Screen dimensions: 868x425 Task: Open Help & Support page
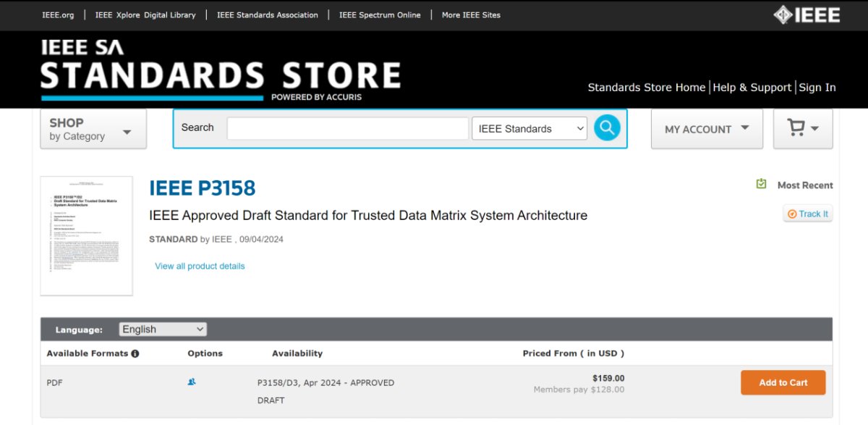[752, 88]
